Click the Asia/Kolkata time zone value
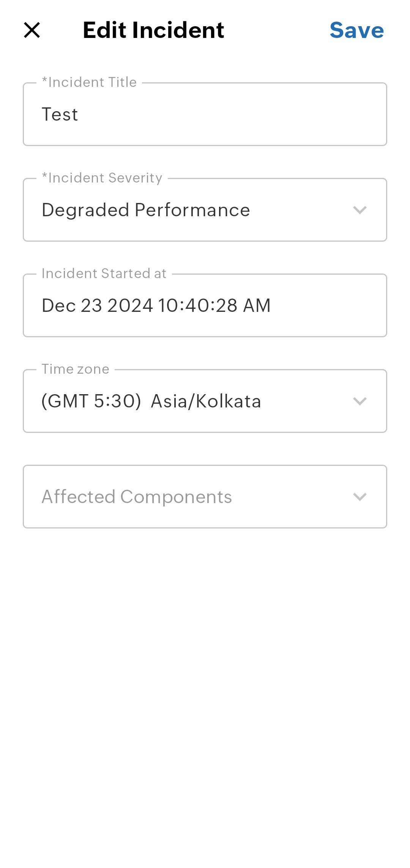 click(x=206, y=401)
